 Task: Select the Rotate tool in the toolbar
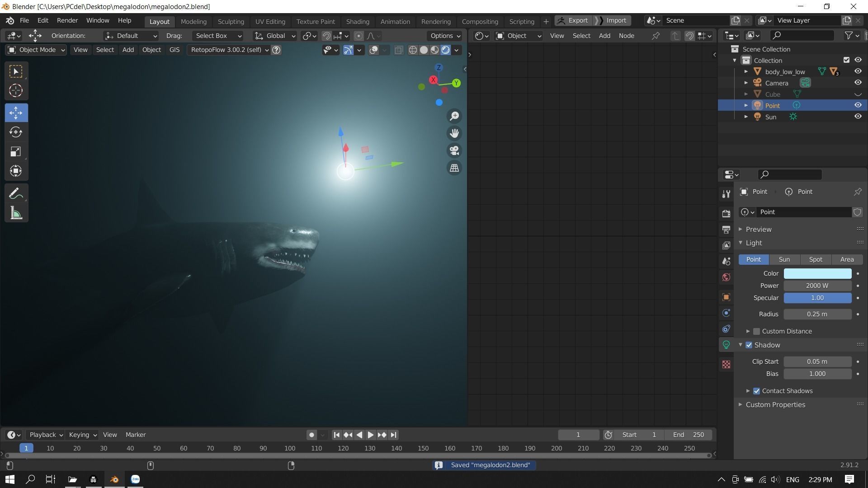click(x=16, y=132)
